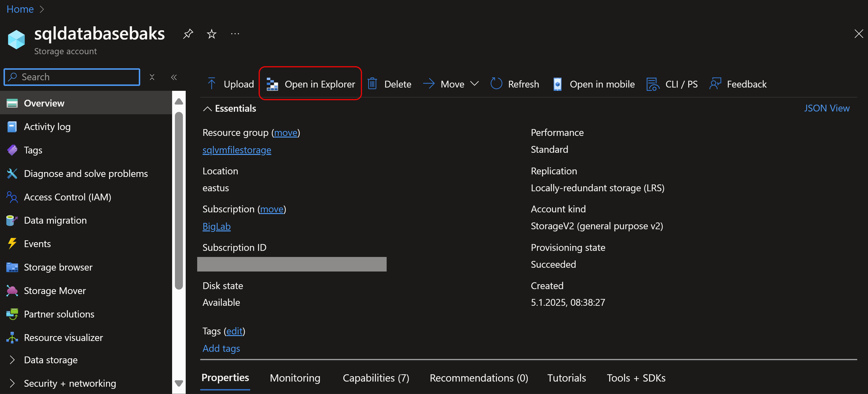Switch to the Monitoring tab
The height and width of the screenshot is (394, 868).
[x=295, y=378]
